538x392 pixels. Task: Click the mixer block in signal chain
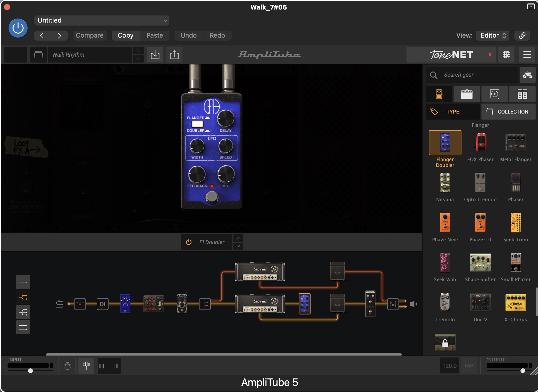click(x=393, y=304)
